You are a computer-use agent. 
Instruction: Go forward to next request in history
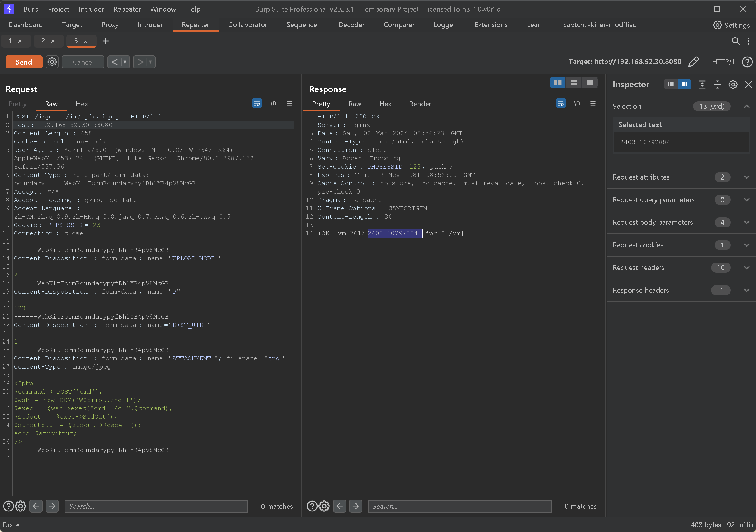140,62
